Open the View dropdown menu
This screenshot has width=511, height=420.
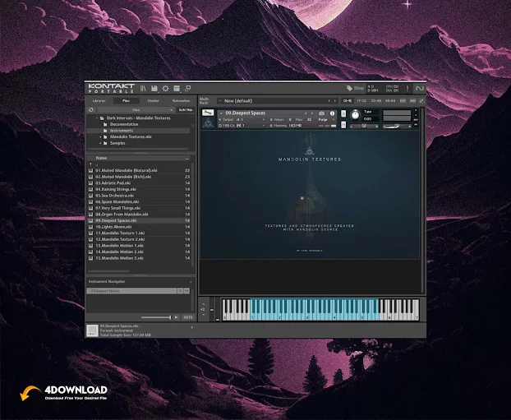136,110
